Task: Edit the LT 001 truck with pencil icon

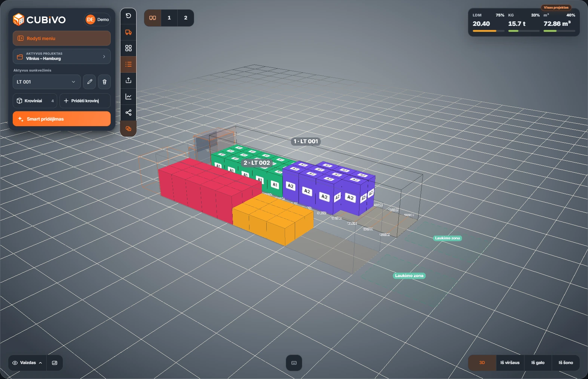Action: click(x=89, y=82)
